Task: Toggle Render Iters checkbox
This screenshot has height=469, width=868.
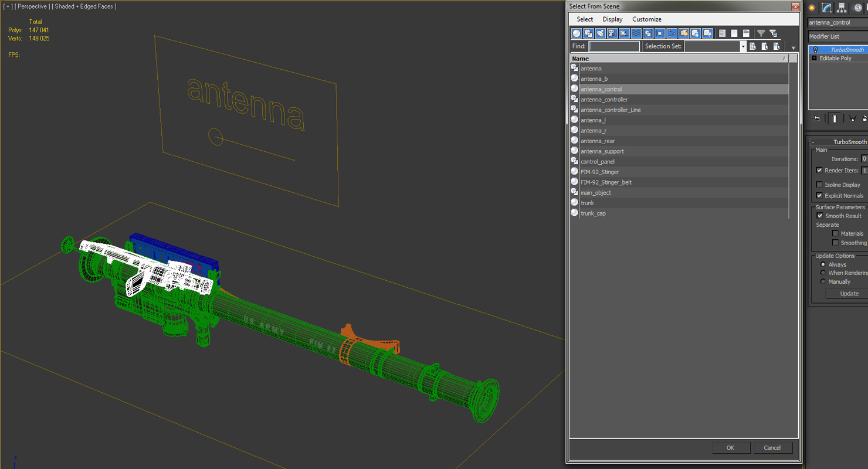Action: pos(819,171)
